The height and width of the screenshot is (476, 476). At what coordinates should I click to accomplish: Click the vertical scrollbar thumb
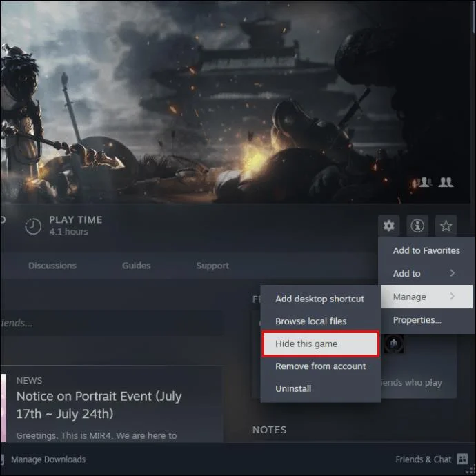click(474, 17)
